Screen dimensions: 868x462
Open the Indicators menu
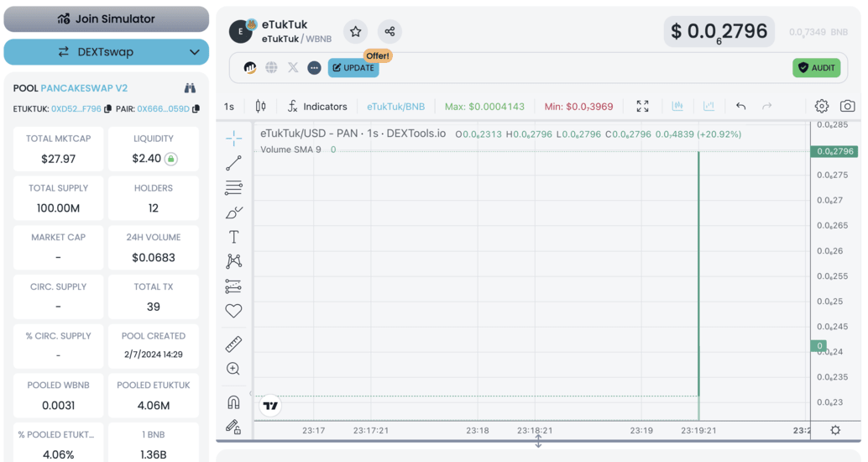(316, 107)
